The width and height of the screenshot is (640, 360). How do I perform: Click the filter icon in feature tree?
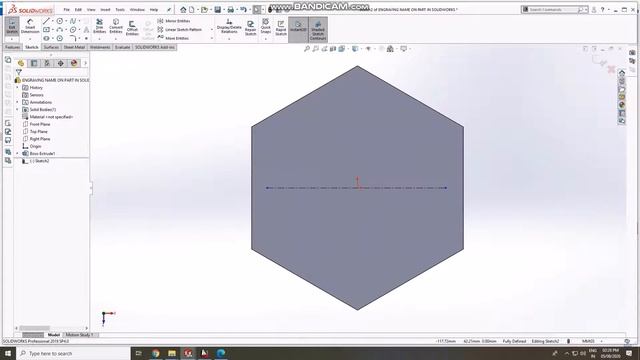[x=19, y=72]
